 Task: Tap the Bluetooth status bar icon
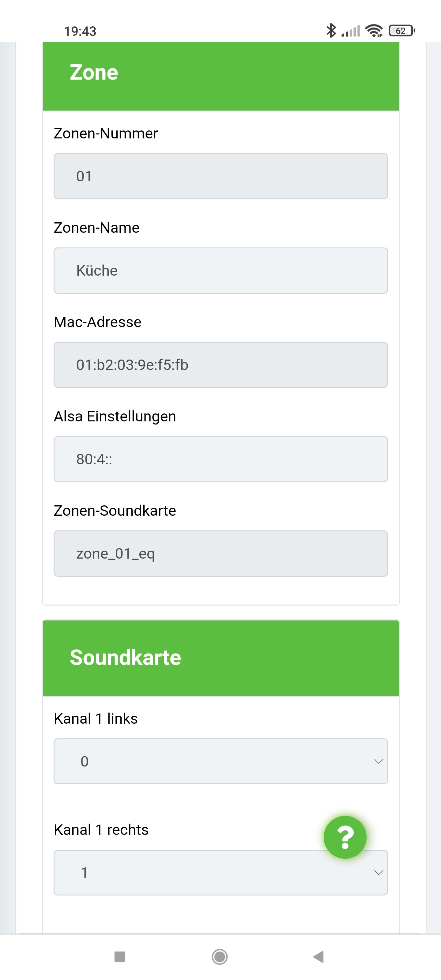pos(331,30)
